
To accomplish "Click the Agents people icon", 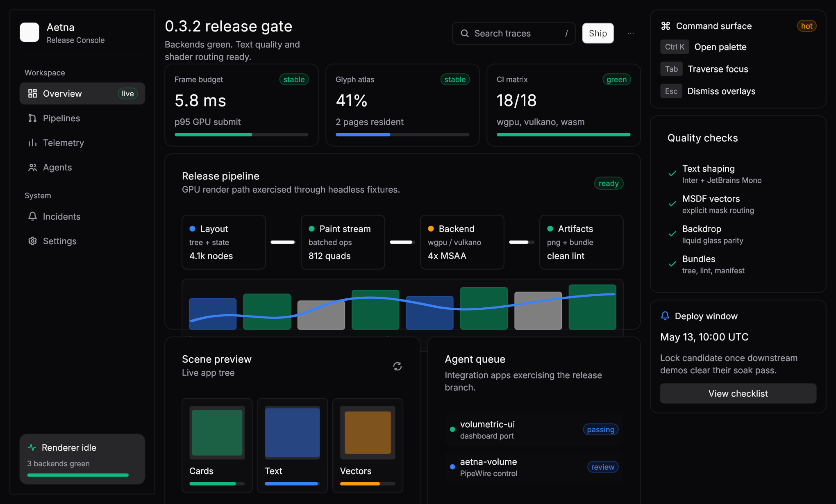I will tap(32, 167).
